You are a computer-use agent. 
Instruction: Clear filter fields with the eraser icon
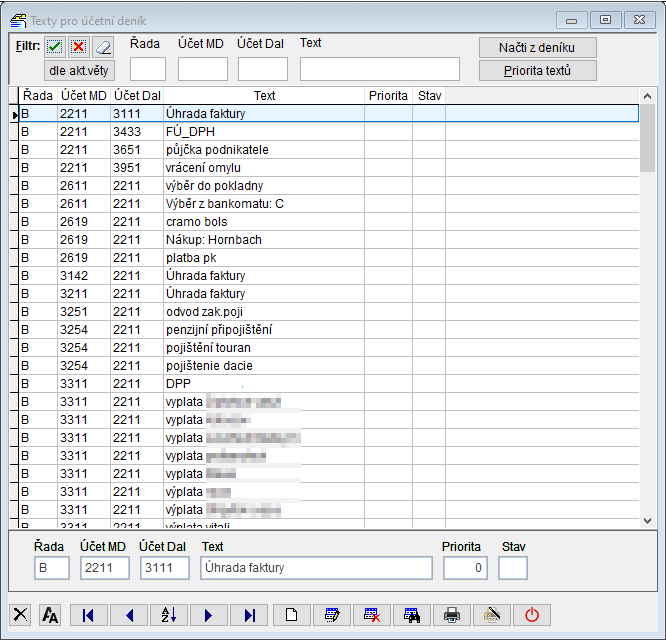[103, 47]
